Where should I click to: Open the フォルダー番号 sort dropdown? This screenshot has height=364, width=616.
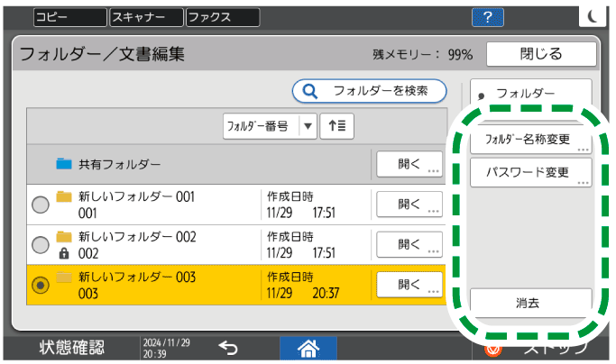[x=270, y=126]
